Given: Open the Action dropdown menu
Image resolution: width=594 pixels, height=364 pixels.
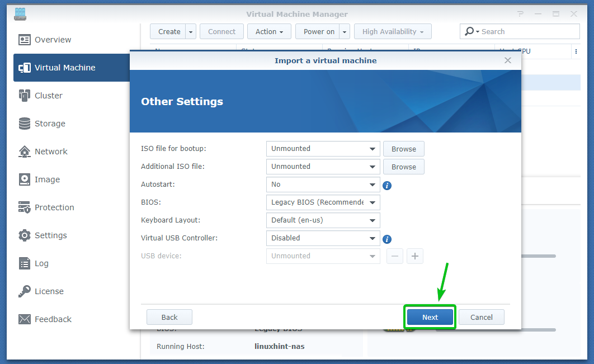Looking at the screenshot, I should click(x=269, y=31).
